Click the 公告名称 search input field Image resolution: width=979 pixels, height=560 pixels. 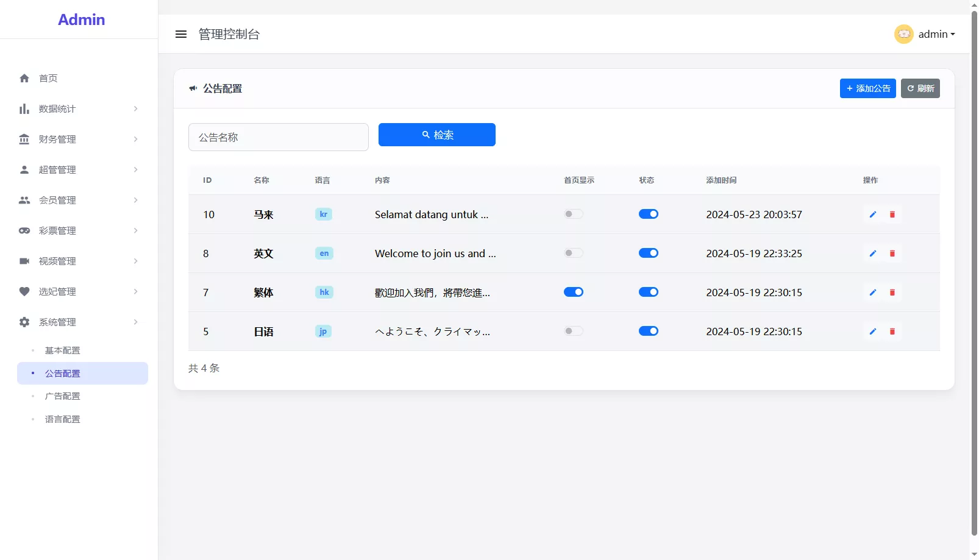click(x=278, y=137)
